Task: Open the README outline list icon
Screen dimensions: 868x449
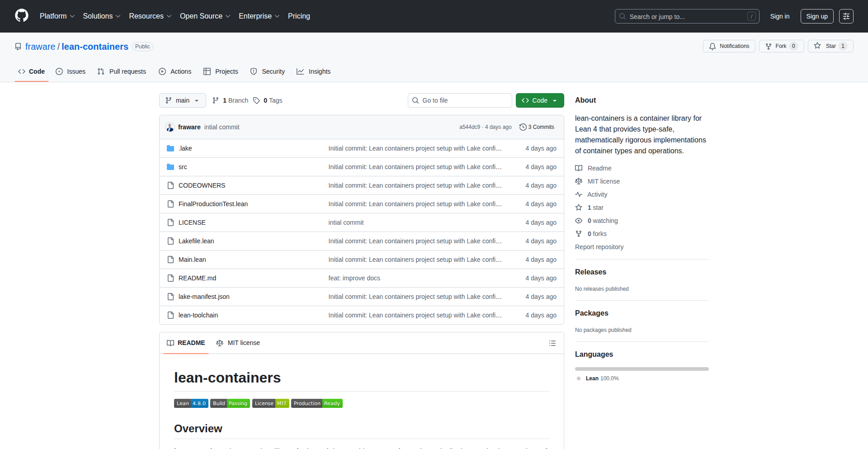Action: click(x=552, y=343)
